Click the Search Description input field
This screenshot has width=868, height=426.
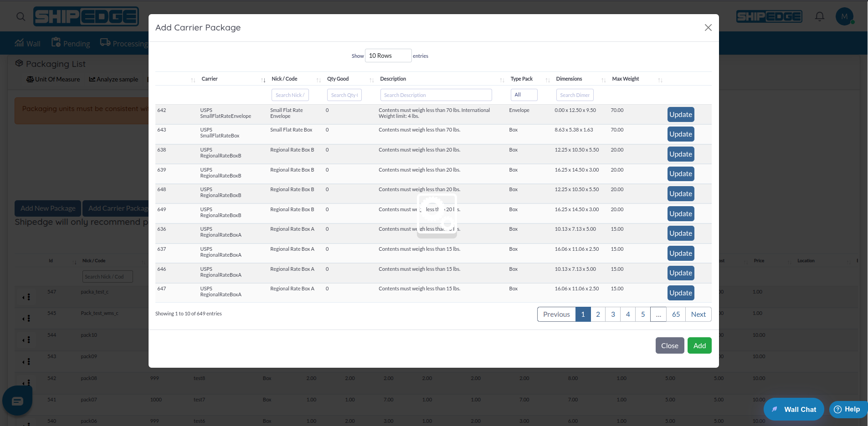click(436, 95)
